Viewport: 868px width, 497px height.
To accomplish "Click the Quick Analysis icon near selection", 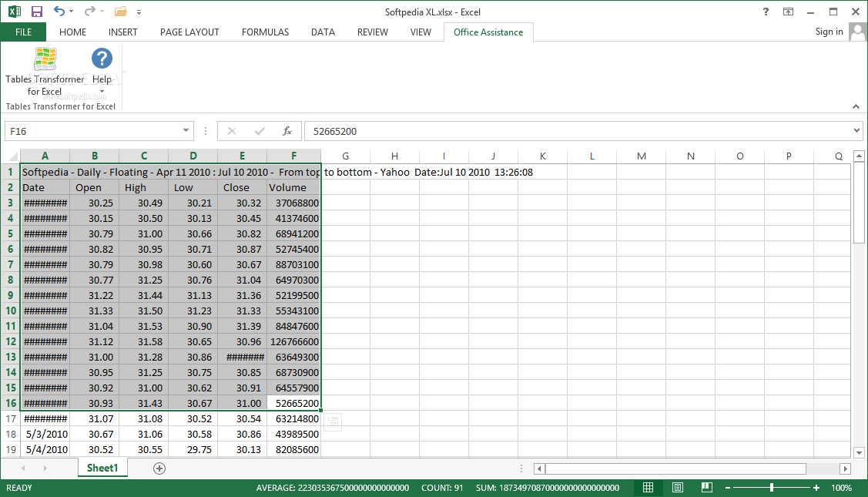I will coord(332,422).
